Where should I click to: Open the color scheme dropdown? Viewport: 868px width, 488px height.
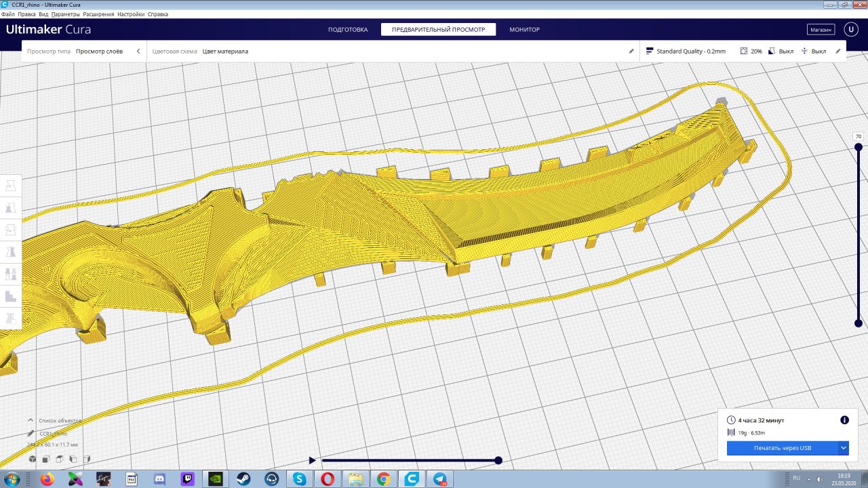(x=392, y=51)
